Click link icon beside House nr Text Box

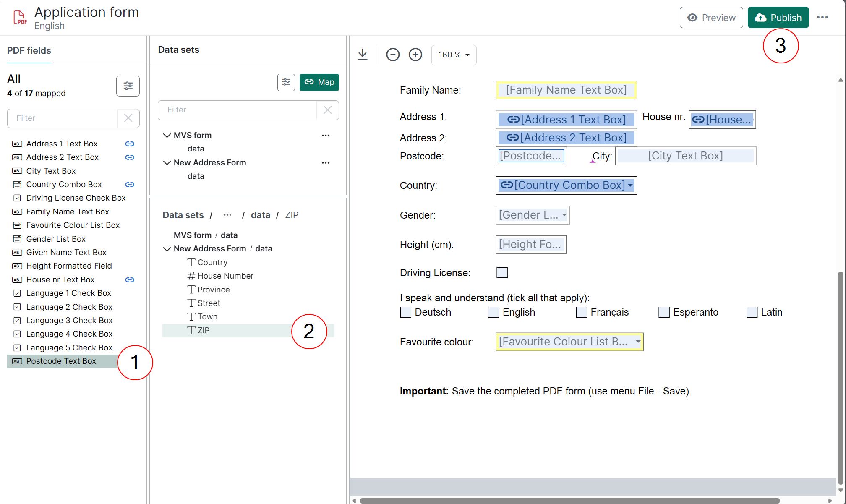coord(130,280)
